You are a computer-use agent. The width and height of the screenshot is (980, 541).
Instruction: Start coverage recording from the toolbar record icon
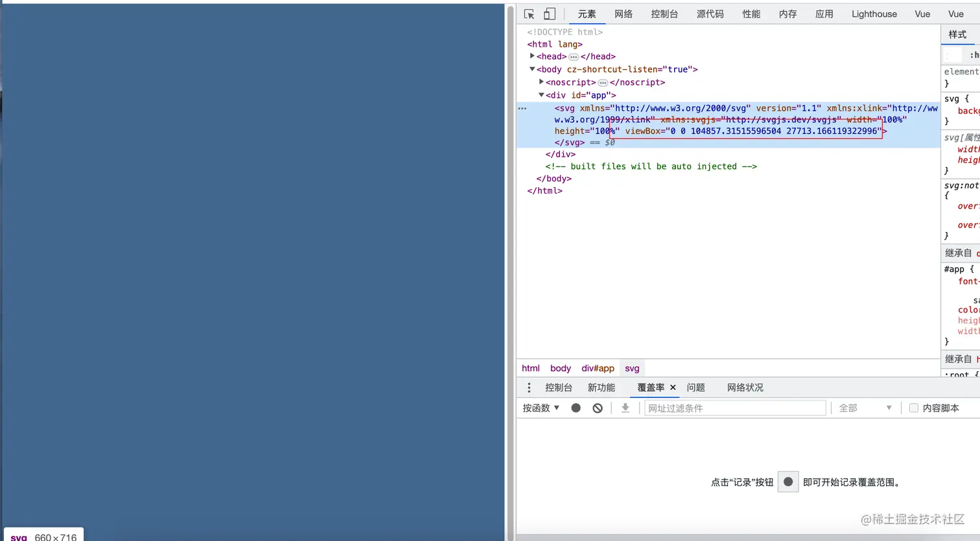pos(576,408)
